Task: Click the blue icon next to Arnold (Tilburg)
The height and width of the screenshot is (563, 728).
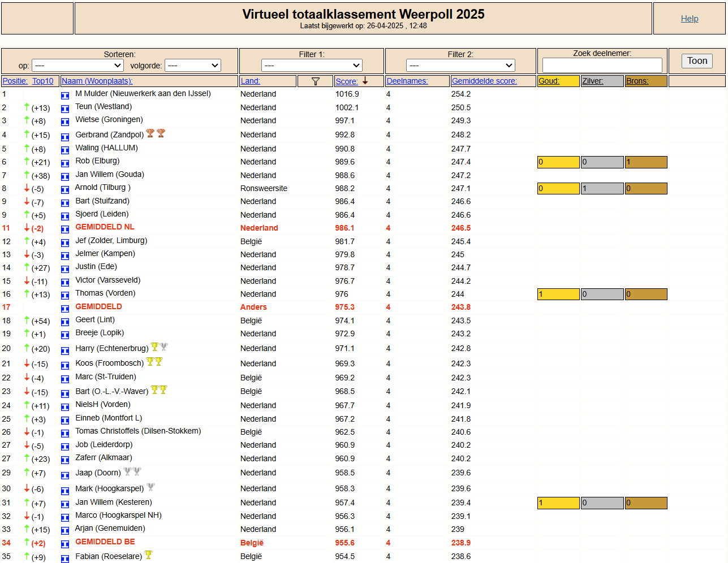Action: pos(65,189)
